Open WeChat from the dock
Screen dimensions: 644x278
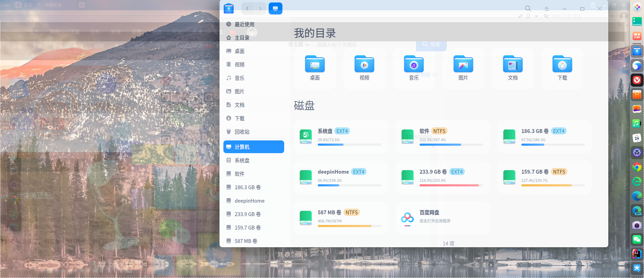click(x=637, y=239)
